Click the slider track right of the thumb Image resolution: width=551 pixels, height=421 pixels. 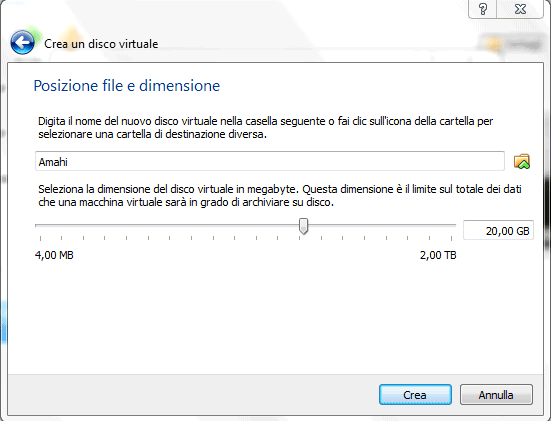click(382, 225)
